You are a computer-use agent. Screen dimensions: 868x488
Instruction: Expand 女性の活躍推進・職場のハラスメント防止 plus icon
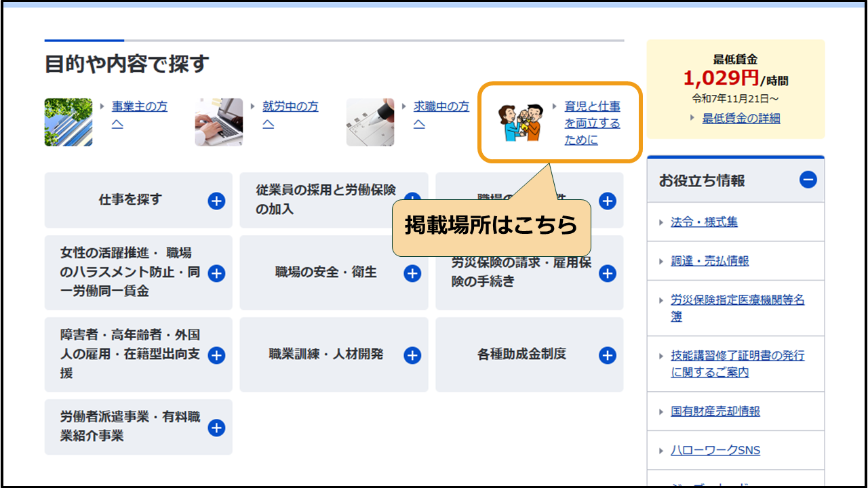point(216,273)
